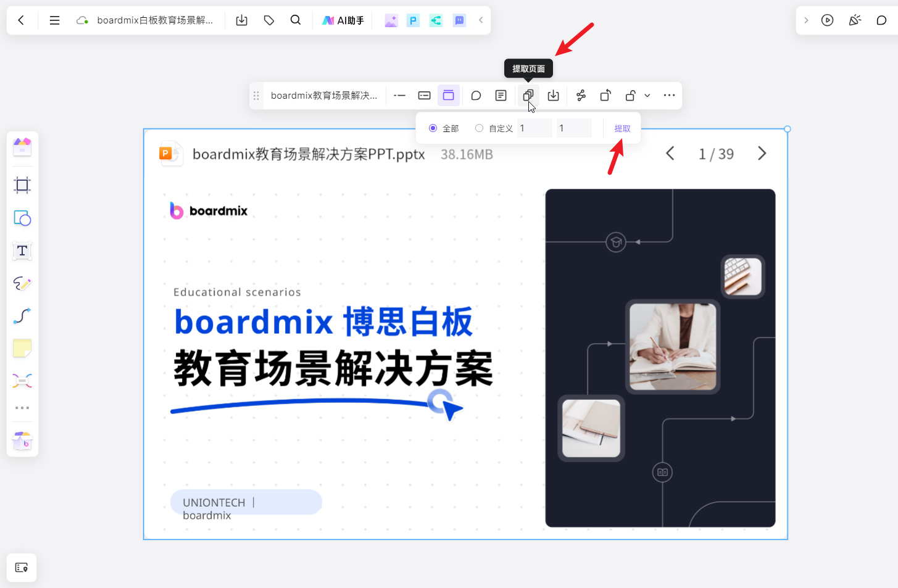Click the boardmix教育场景解决方案PPT.pptx file name
898x588 pixels.
point(309,154)
